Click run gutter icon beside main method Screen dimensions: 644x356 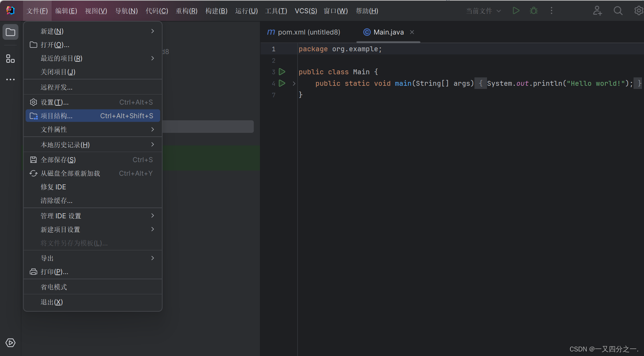click(282, 83)
